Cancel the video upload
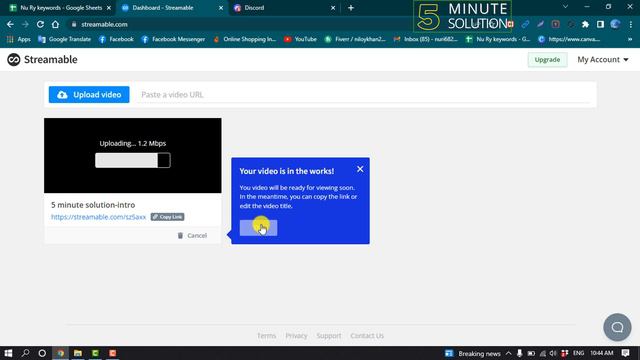Viewport: 640px width, 360px height. pos(192,236)
